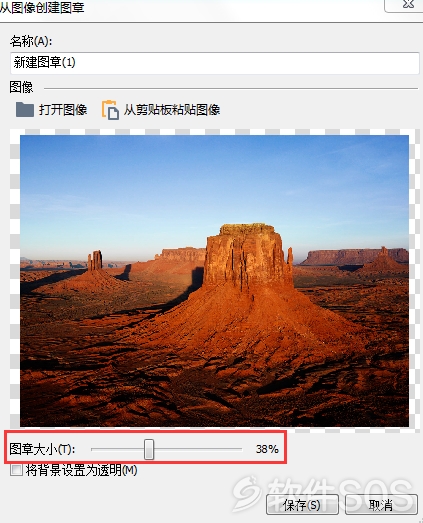
Task: Click the clipboard paste icon
Action: pyautogui.click(x=110, y=110)
